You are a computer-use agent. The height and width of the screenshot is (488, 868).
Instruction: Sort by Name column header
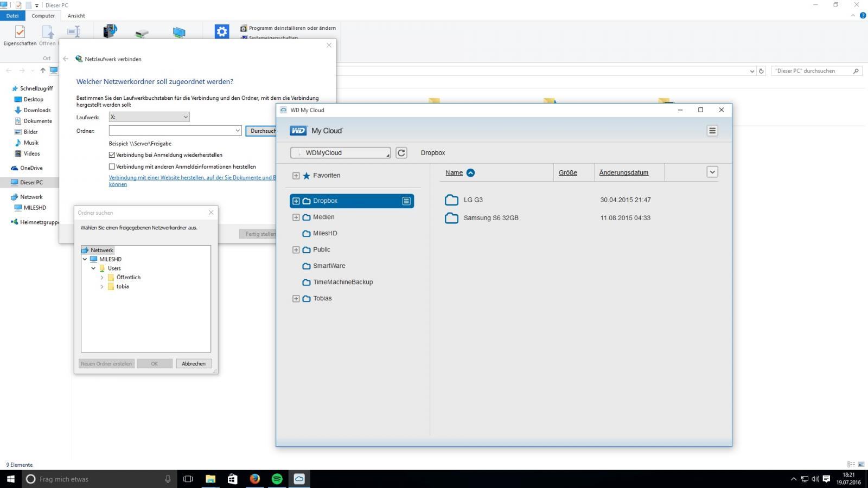[x=454, y=173]
